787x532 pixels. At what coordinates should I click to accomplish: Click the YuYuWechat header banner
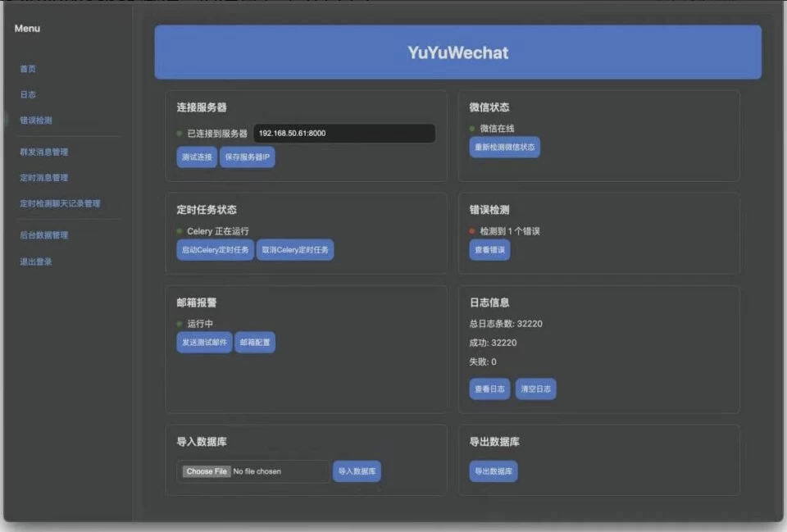pyautogui.click(x=457, y=52)
